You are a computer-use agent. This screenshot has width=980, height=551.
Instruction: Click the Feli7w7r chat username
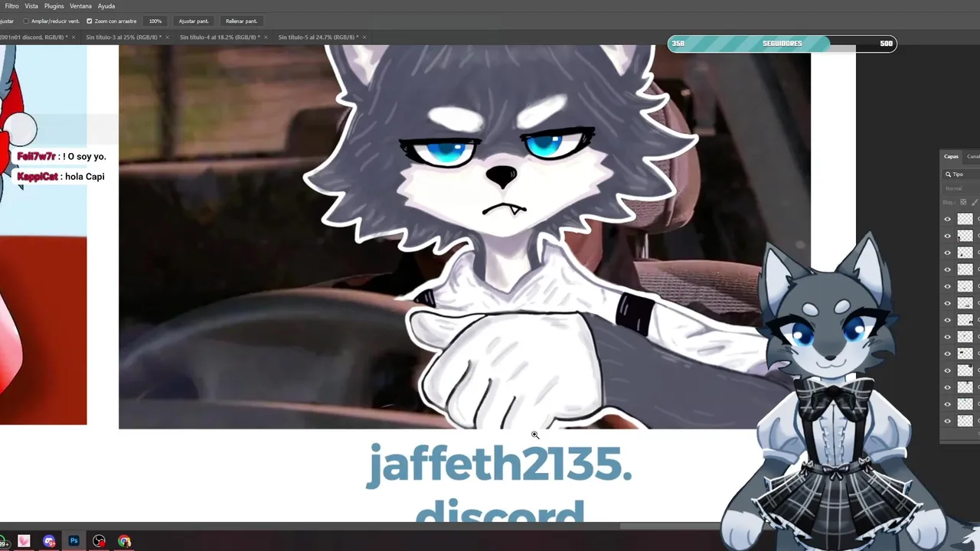point(36,157)
